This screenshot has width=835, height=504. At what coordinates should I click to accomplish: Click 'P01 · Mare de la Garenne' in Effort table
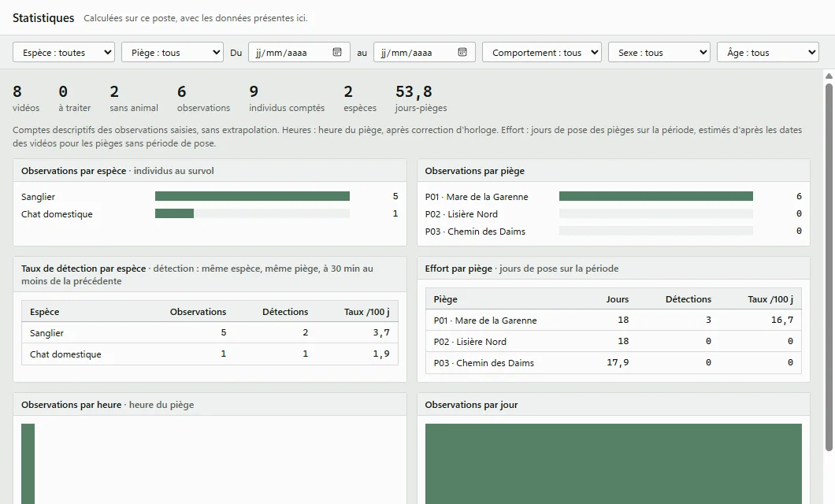click(x=485, y=321)
